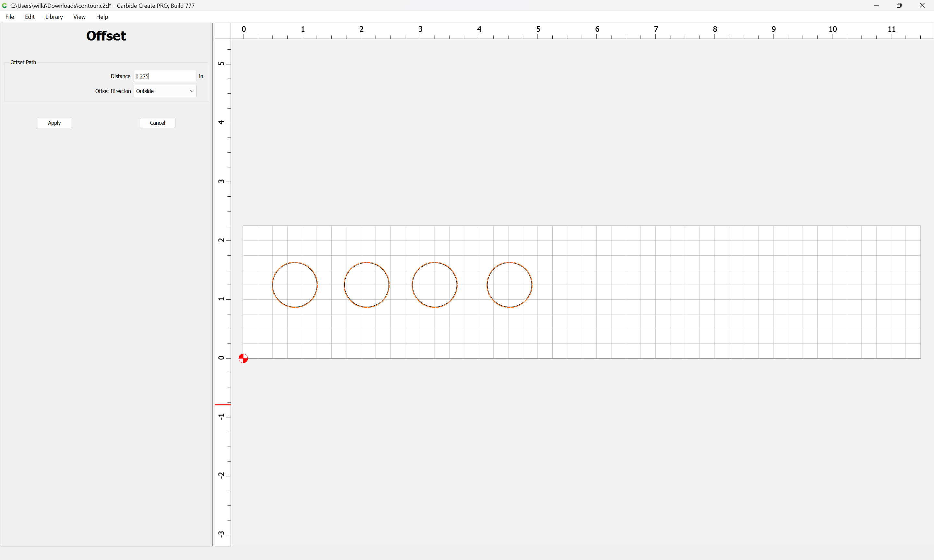Click the vertical ruler at the 3 mark
The height and width of the screenshot is (560, 934).
223,181
